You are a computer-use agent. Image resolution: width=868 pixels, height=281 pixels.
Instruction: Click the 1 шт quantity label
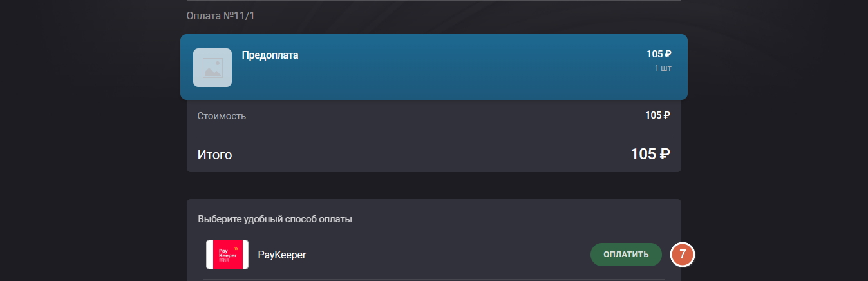click(663, 68)
